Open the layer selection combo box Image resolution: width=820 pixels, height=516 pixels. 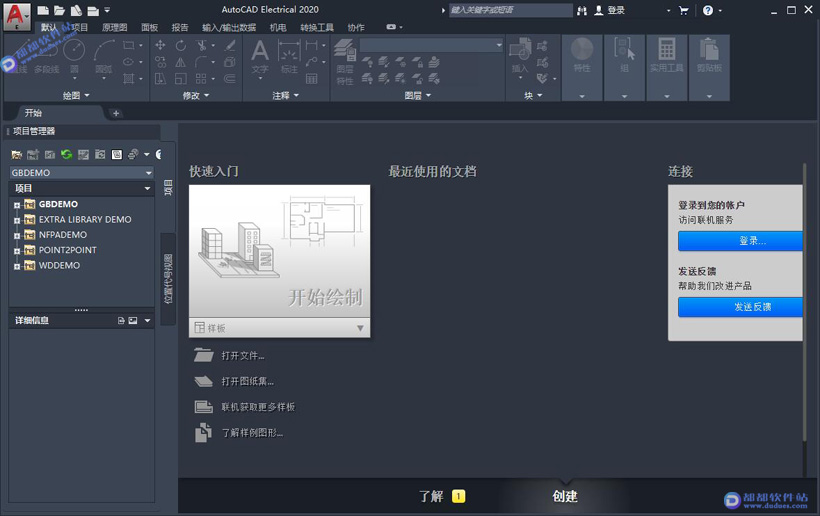(432, 45)
